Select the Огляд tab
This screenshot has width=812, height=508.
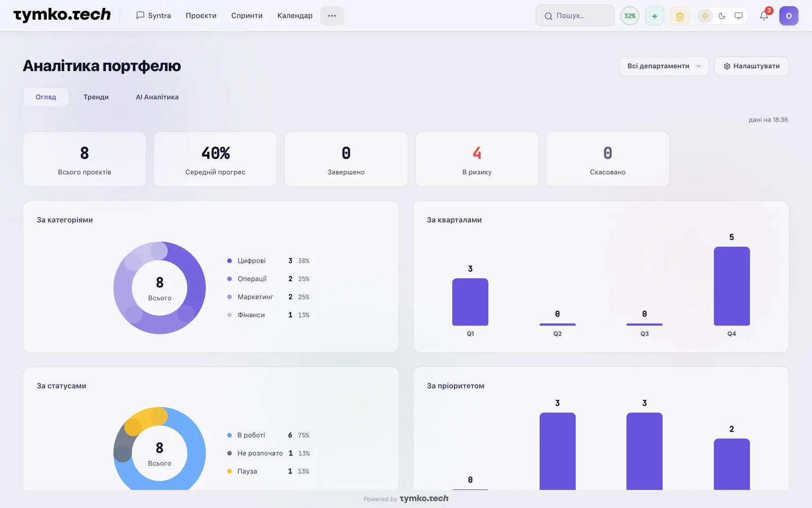pos(46,97)
